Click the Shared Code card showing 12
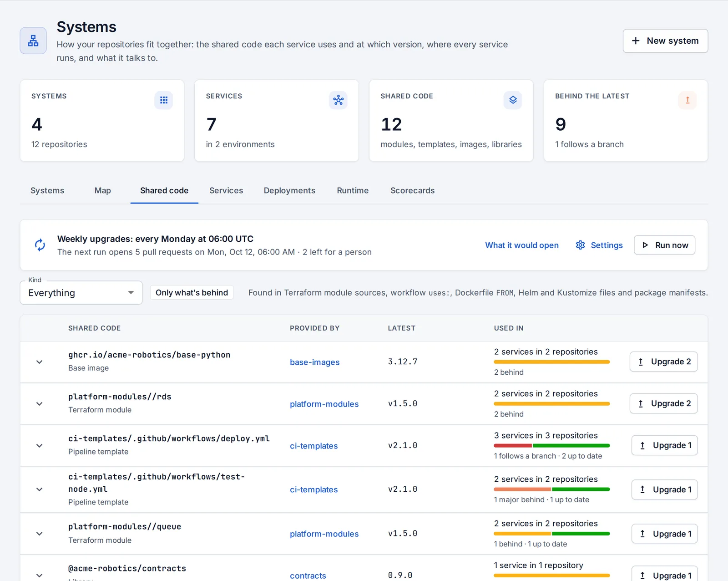The width and height of the screenshot is (728, 581). [x=451, y=121]
